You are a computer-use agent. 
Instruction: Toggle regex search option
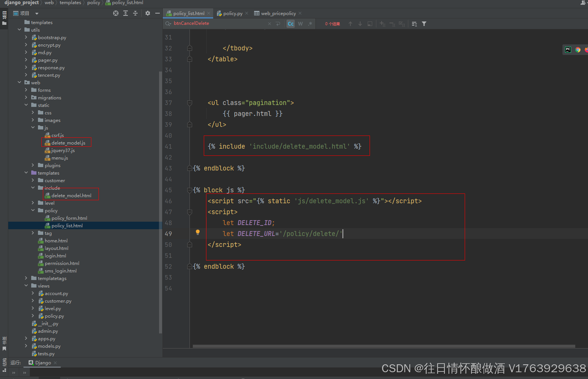pos(310,24)
